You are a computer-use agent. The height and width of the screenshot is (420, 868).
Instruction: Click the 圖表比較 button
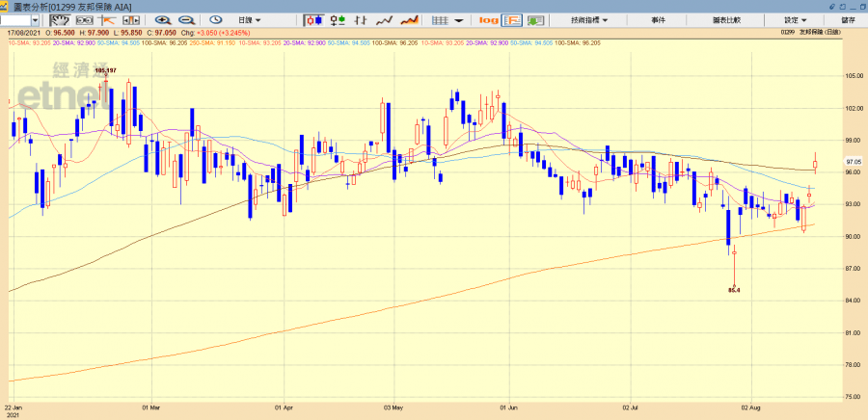(725, 19)
